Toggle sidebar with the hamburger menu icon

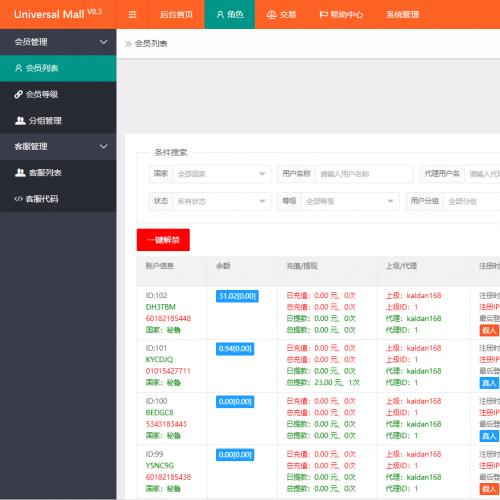coord(132,14)
